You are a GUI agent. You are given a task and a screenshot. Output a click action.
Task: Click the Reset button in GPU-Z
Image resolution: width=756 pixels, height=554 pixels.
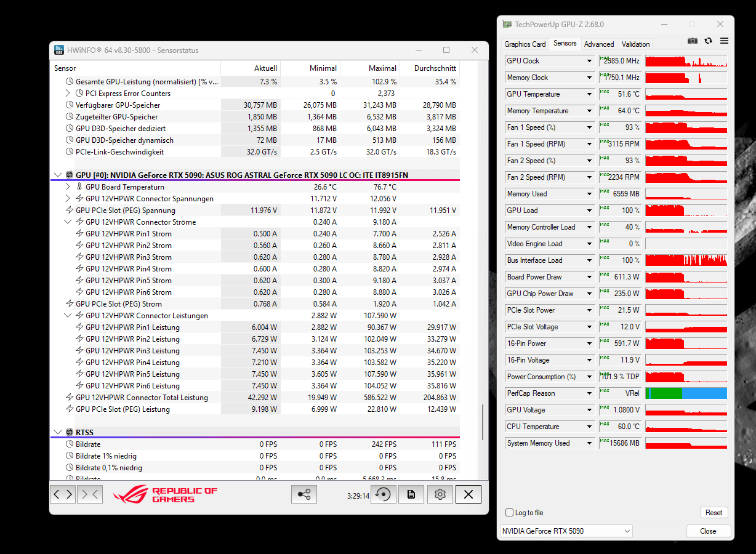pos(714,513)
